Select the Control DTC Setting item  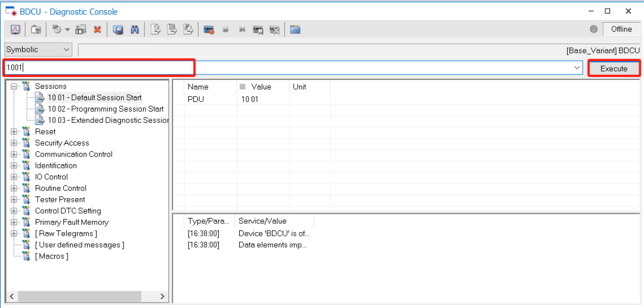(68, 211)
